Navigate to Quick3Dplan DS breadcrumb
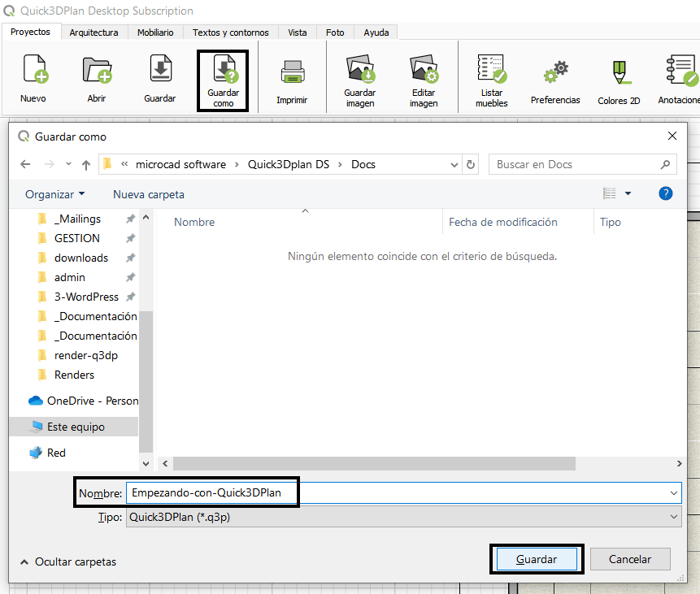This screenshot has height=594, width=700. click(289, 165)
